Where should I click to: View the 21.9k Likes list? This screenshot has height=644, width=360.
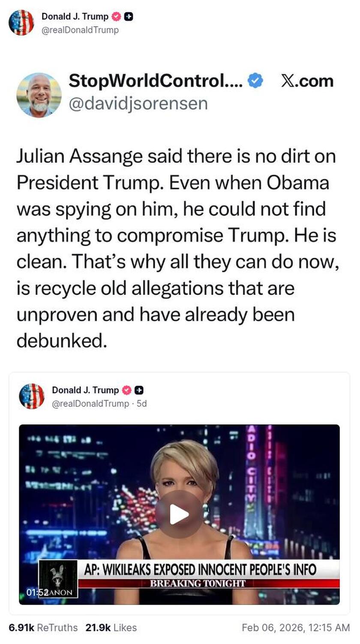[112, 628]
